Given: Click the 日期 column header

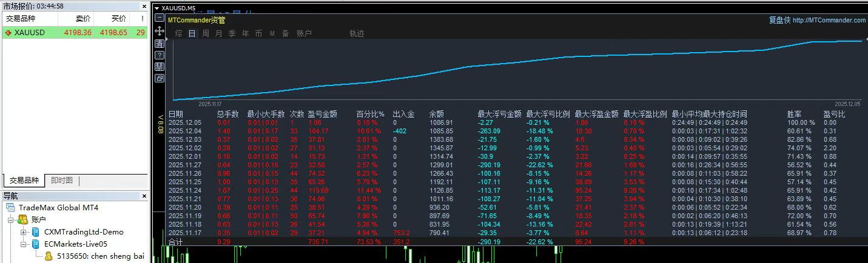Looking at the screenshot, I should tap(175, 114).
